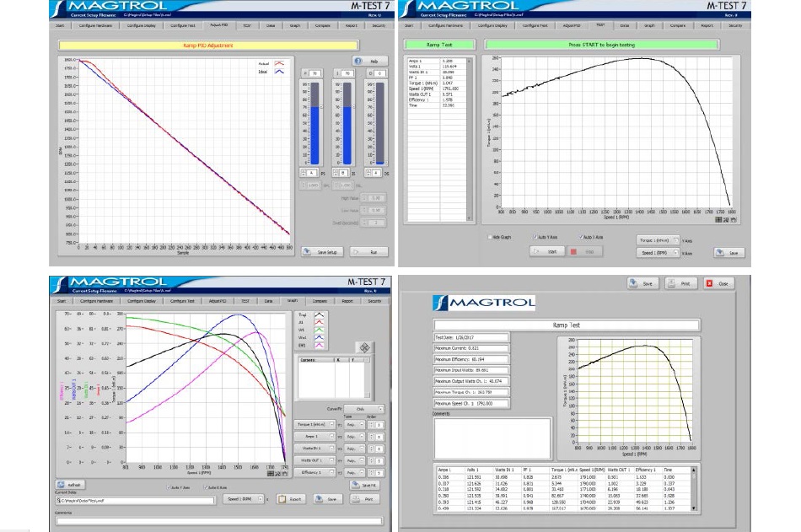Click the red X Close button in the report window
Viewport: 801px width, 532px height.
(x=719, y=283)
